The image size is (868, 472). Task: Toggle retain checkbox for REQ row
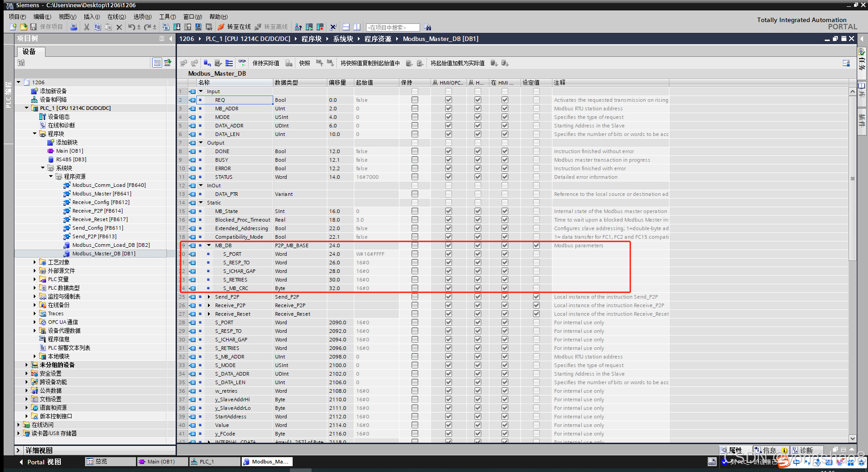point(415,100)
